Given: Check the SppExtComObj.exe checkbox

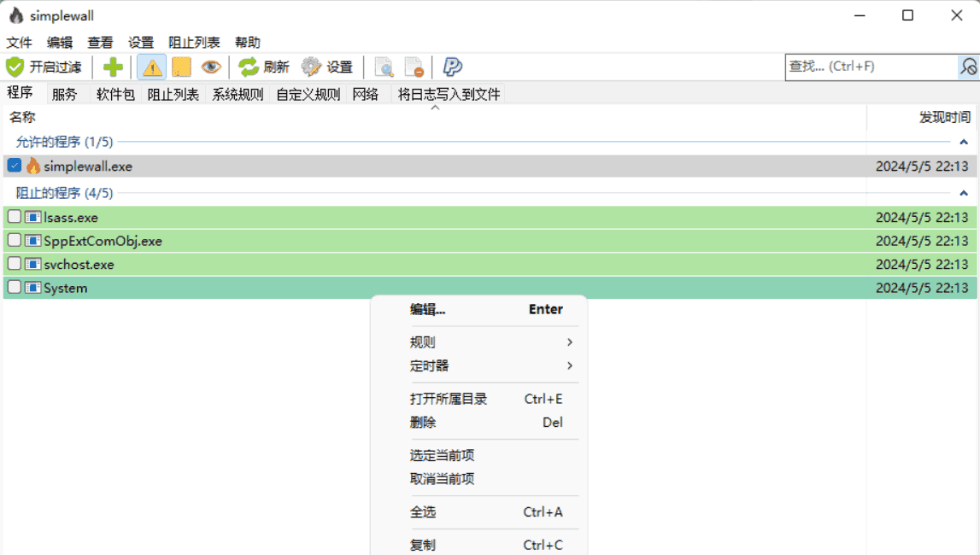Looking at the screenshot, I should pyautogui.click(x=15, y=240).
